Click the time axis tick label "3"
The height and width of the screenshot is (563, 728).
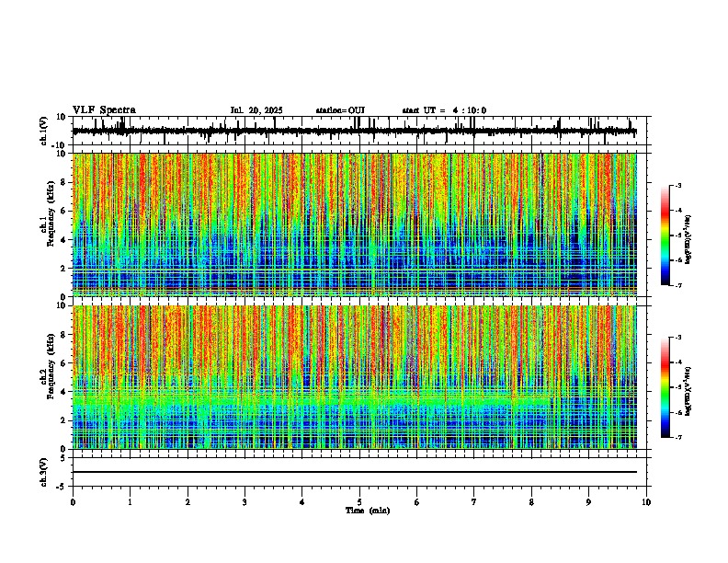click(x=245, y=502)
